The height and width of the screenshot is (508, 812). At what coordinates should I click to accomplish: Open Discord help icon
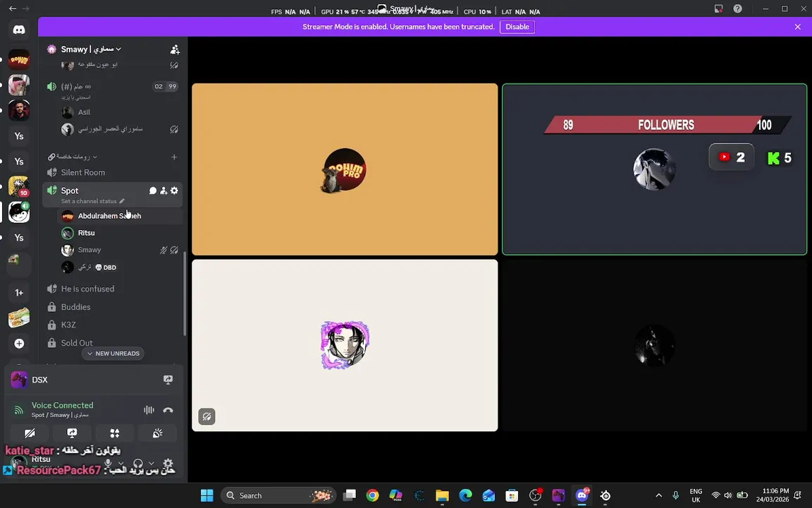737,8
